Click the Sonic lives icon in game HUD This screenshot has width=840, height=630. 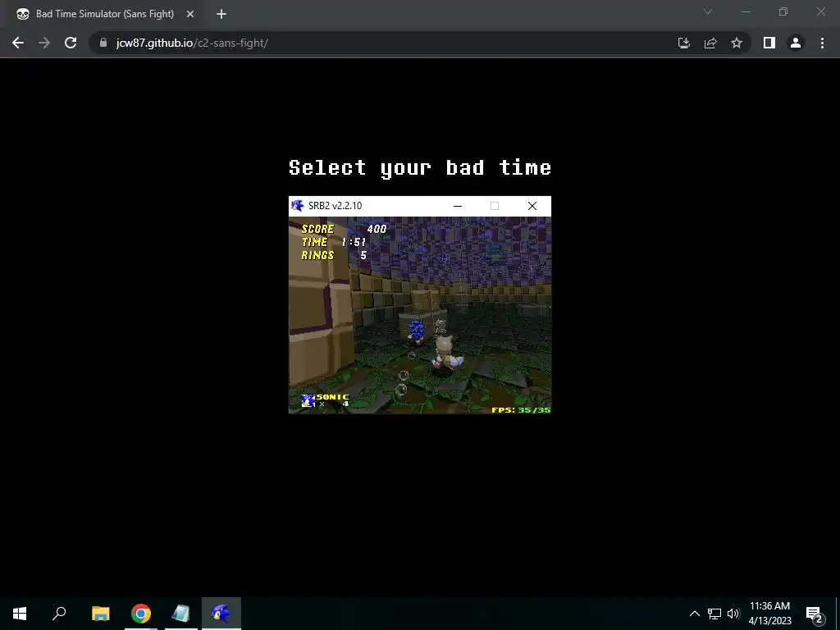coord(308,400)
